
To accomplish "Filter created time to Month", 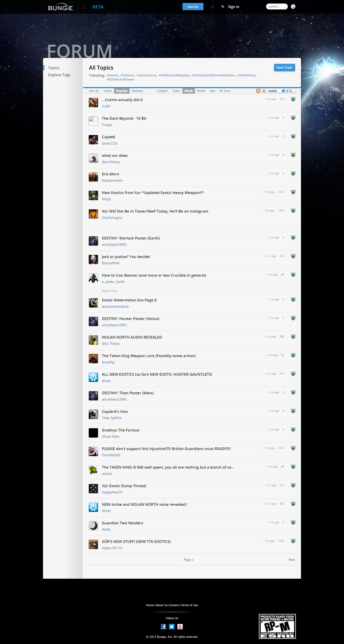I will pyautogui.click(x=201, y=91).
